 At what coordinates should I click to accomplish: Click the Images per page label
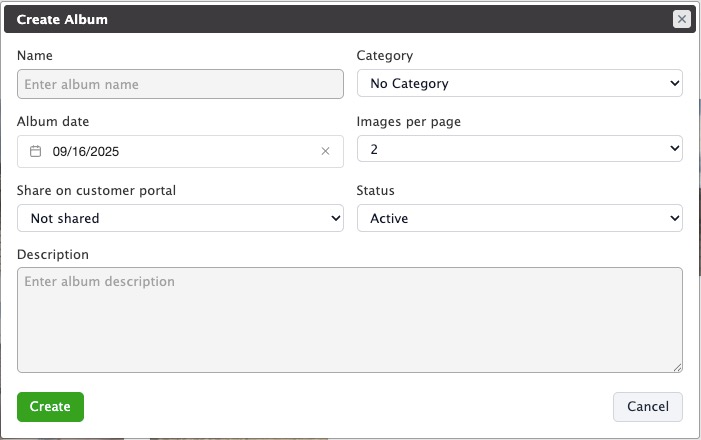pos(409,122)
